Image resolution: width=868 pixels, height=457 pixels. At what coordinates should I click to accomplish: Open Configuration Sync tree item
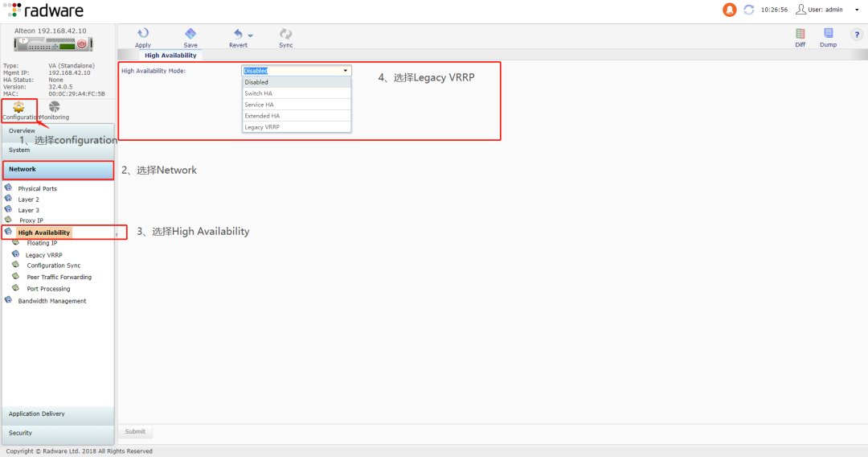53,266
